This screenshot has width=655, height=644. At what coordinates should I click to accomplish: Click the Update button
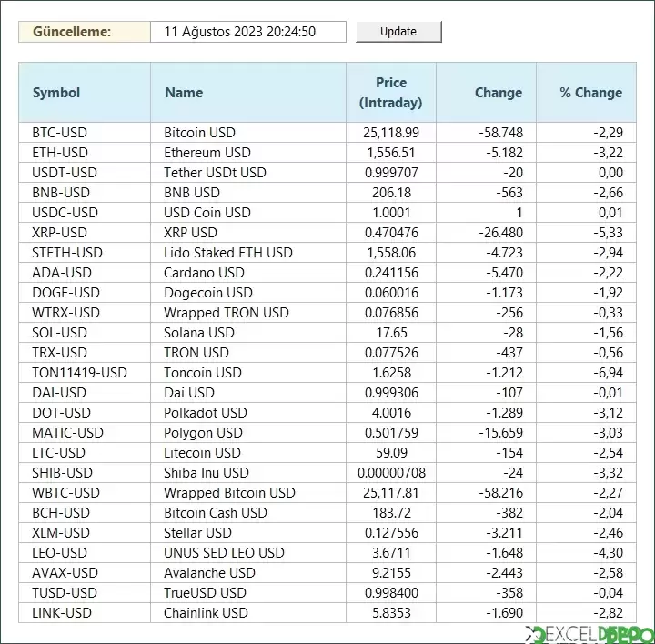pyautogui.click(x=398, y=32)
